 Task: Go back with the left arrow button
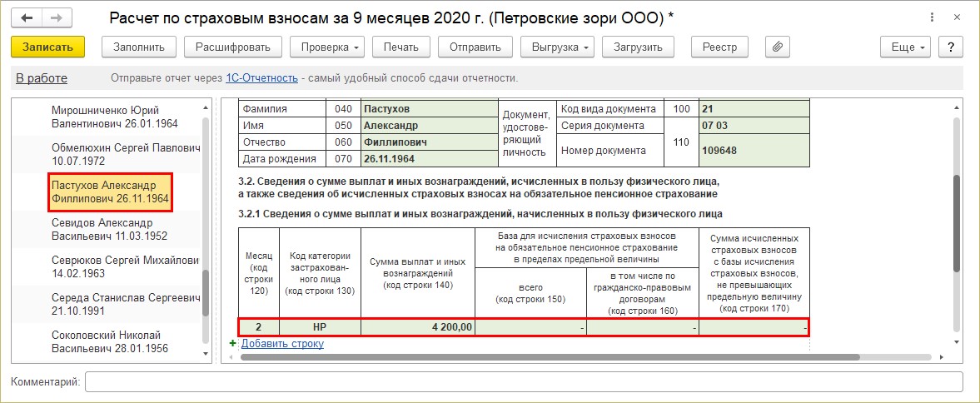[x=27, y=17]
